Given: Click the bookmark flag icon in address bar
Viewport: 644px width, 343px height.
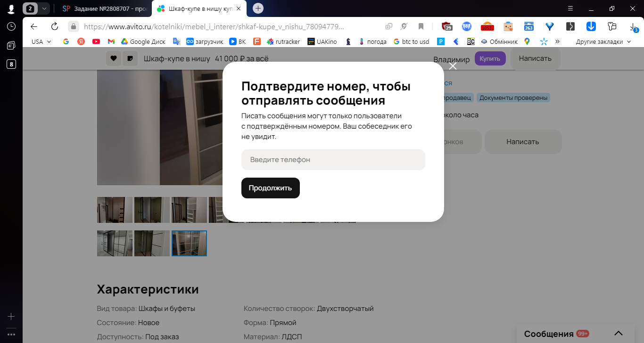Looking at the screenshot, I should [x=421, y=26].
